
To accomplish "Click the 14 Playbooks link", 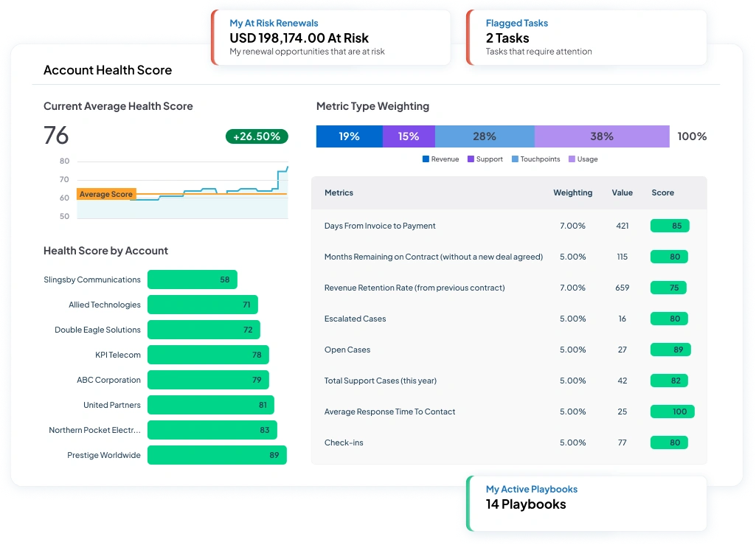I will coord(526,504).
